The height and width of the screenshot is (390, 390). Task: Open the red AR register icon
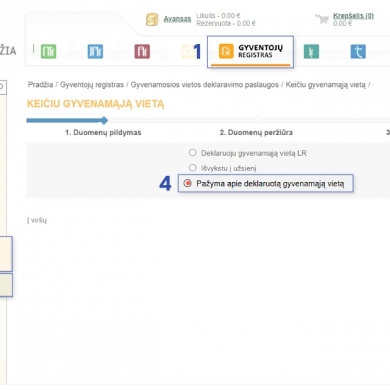tap(142, 51)
